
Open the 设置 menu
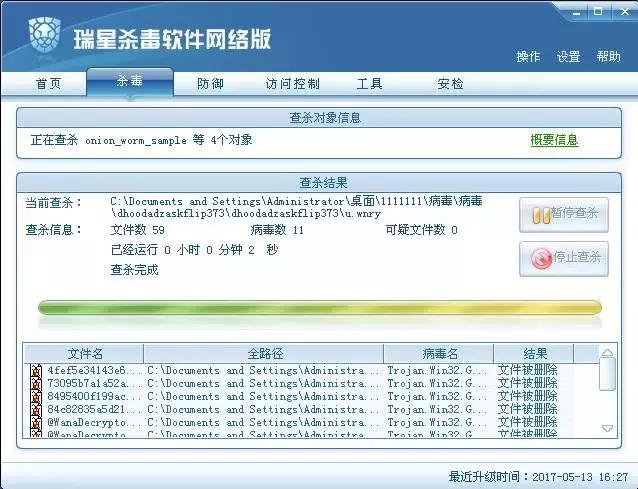tap(568, 56)
